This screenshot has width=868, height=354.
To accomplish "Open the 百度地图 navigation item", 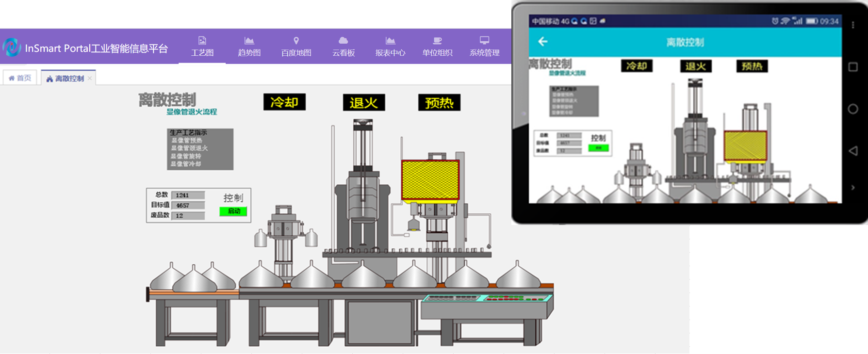I will (296, 47).
